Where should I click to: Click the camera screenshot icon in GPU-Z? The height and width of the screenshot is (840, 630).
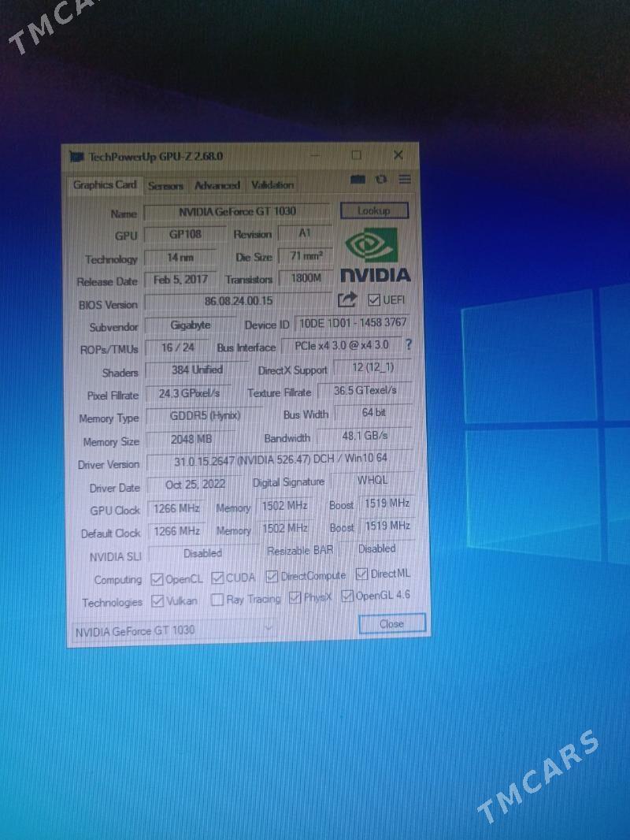[358, 180]
